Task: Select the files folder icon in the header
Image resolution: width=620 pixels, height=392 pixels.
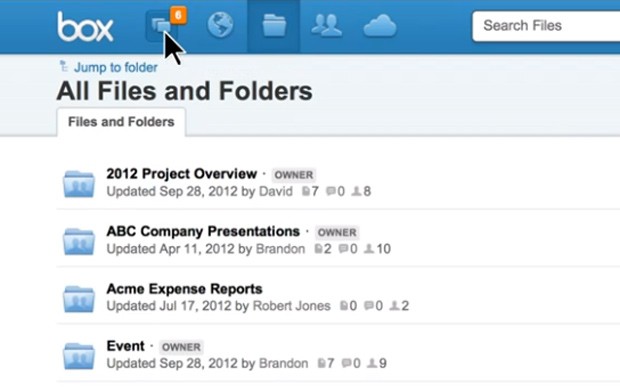Action: tap(274, 26)
